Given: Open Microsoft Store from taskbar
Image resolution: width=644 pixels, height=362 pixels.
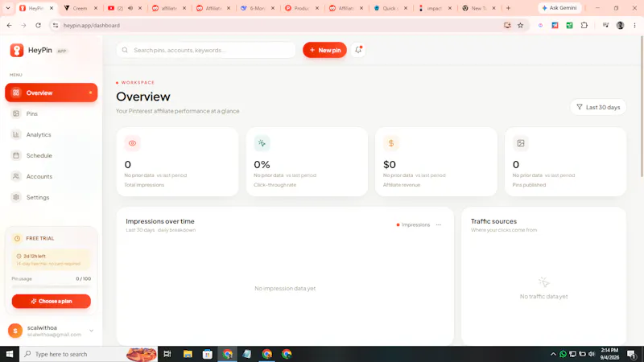Looking at the screenshot, I should pyautogui.click(x=208, y=354).
